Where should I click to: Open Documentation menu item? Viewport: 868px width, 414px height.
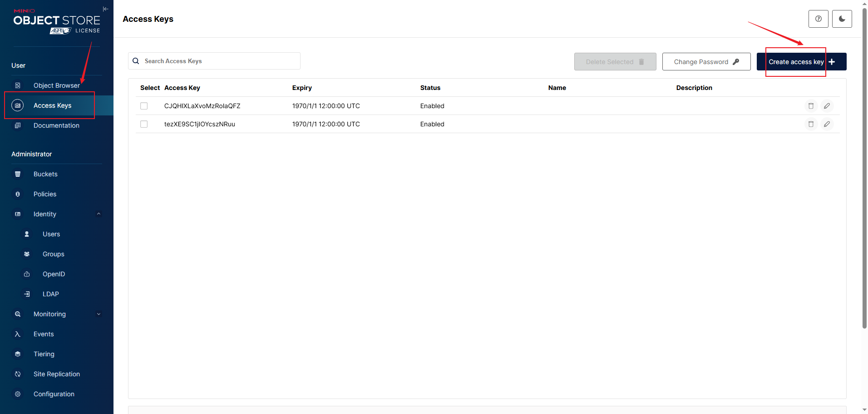[57, 125]
